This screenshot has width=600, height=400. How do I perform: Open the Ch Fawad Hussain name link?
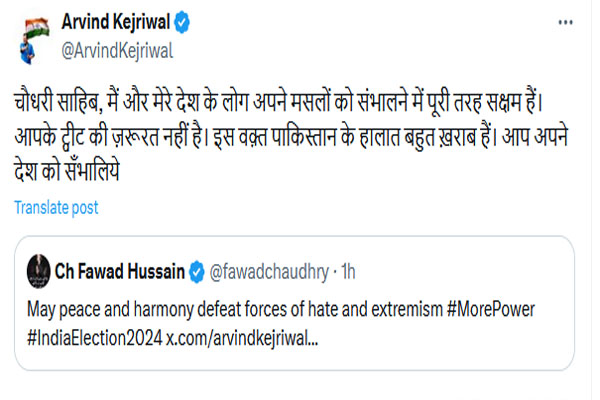click(x=125, y=271)
